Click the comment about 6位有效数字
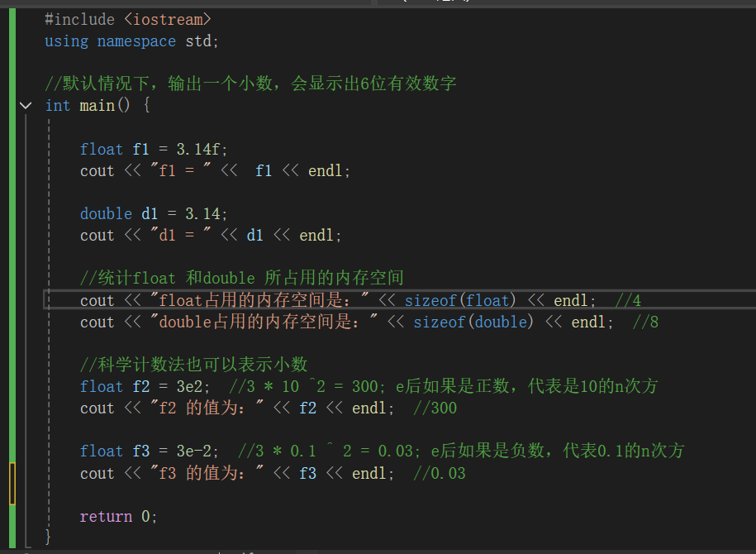Viewport: 756px width, 554px height. pyautogui.click(x=250, y=84)
